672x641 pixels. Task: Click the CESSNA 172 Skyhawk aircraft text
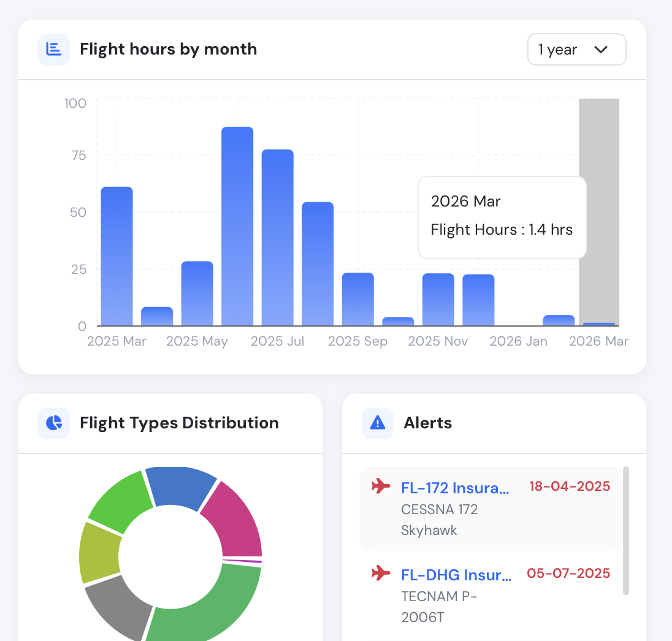point(439,520)
